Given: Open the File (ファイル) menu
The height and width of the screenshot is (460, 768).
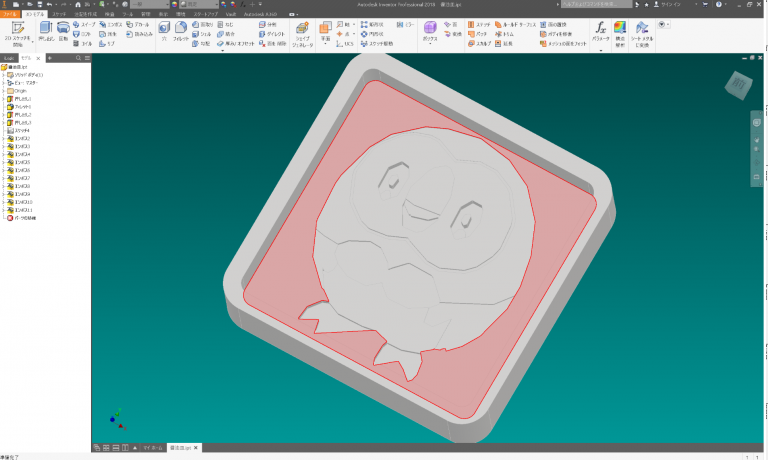Looking at the screenshot, I should click(10, 14).
